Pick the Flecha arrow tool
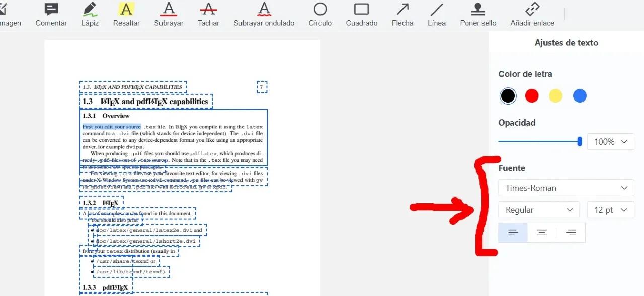This screenshot has width=644, height=296. pos(403,15)
